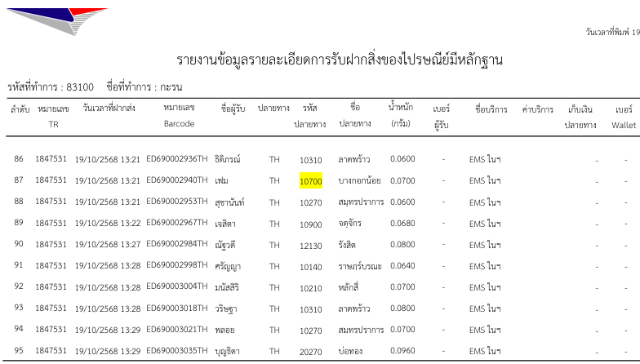The width and height of the screenshot is (640, 364).
Task: Click recipient name เจสิตา
Action: coord(225,224)
